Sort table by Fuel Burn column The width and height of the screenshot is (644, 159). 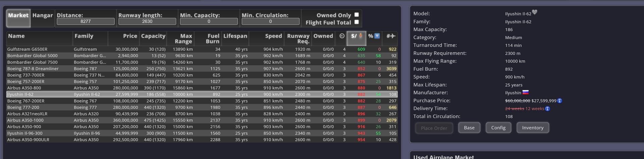(x=208, y=38)
